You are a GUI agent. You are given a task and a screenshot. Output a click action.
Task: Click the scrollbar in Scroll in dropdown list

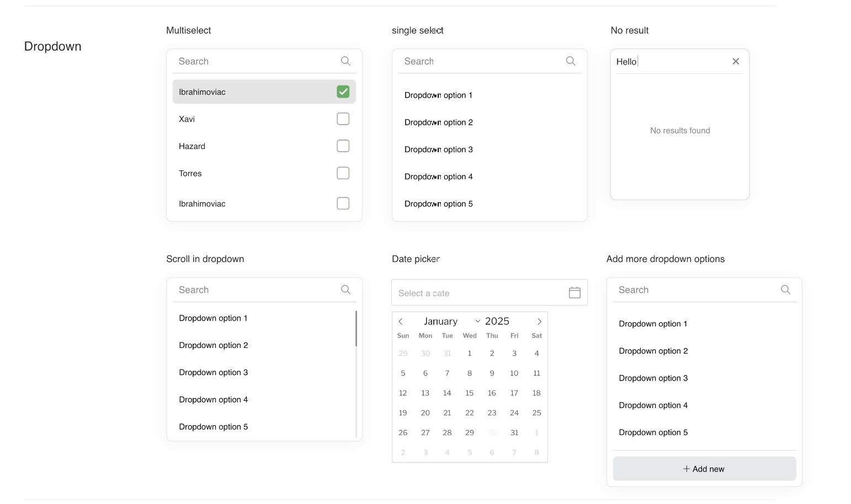coord(356,329)
